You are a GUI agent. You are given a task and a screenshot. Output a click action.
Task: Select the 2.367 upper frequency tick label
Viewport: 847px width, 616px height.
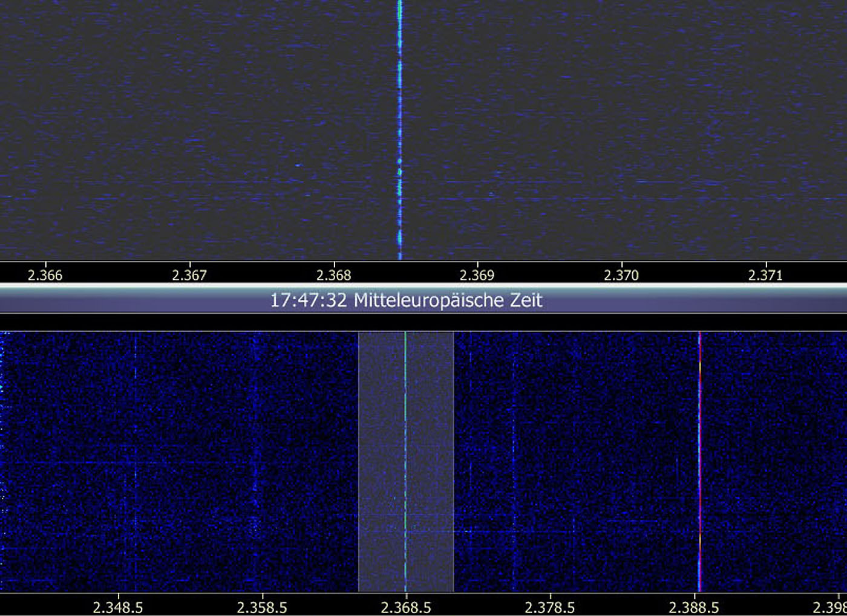pyautogui.click(x=189, y=275)
